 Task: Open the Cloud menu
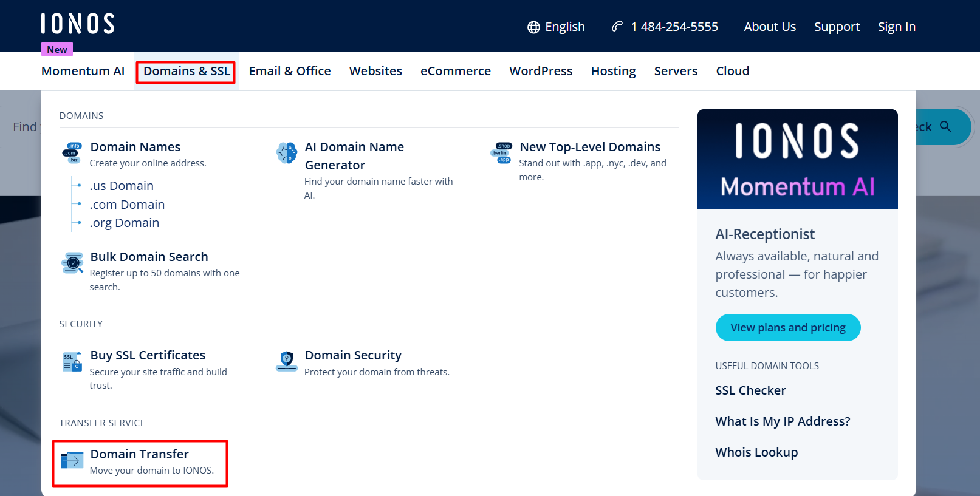pyautogui.click(x=733, y=71)
